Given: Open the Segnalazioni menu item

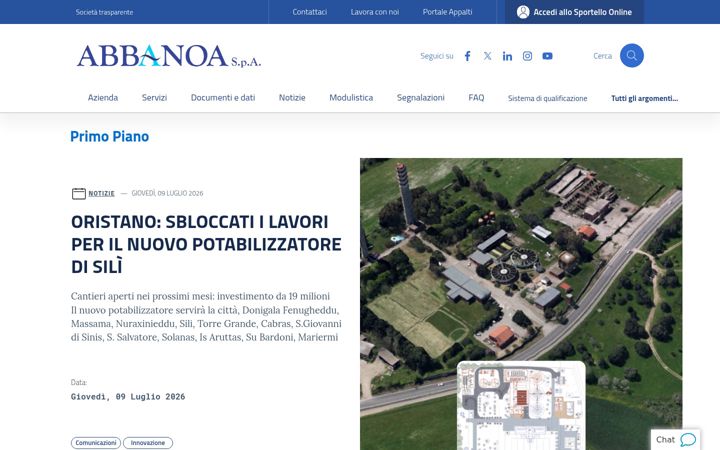Looking at the screenshot, I should 421,98.
